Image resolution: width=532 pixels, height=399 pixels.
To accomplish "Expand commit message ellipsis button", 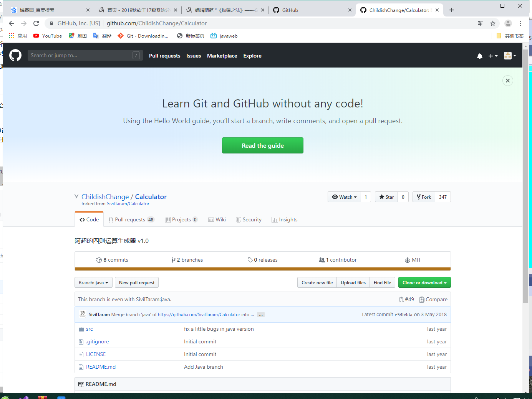I will click(261, 315).
